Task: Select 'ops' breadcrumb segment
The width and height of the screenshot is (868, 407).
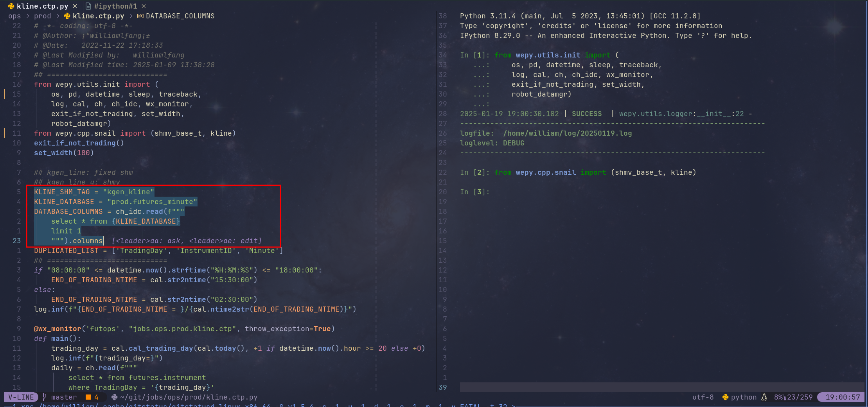Action: tap(14, 16)
